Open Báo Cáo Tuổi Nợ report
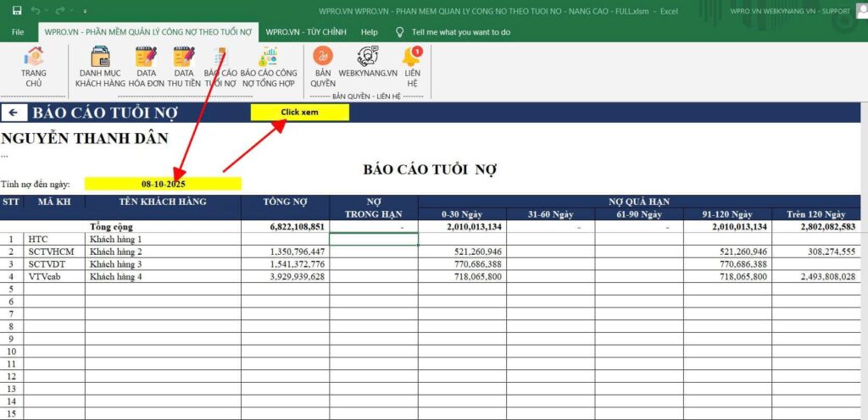This screenshot has width=868, height=420. pyautogui.click(x=220, y=66)
